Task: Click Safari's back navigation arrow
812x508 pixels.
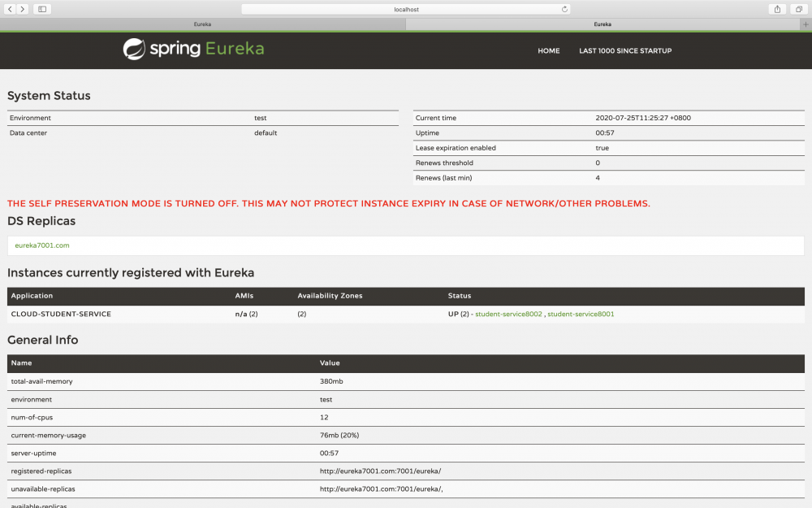Action: (x=8, y=9)
